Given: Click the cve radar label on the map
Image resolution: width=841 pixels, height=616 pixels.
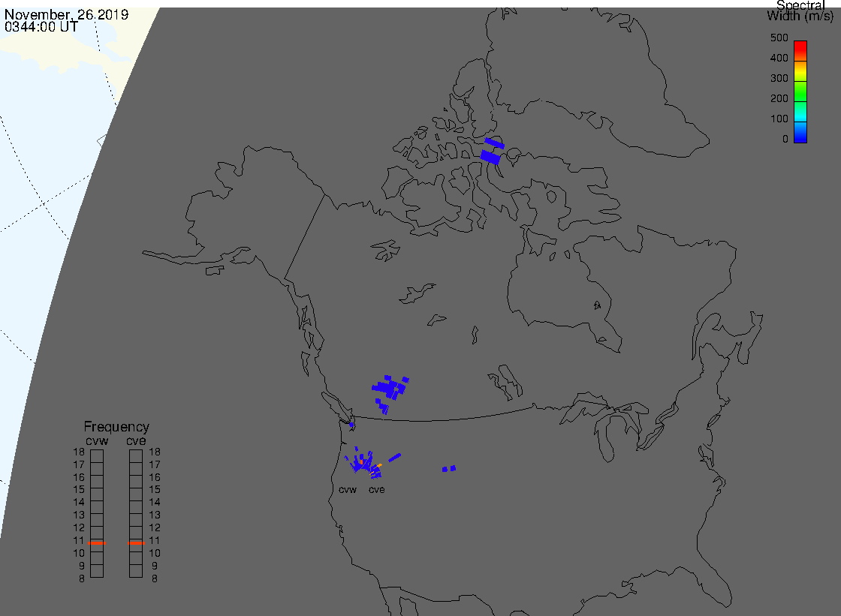Looking at the screenshot, I should (x=376, y=490).
